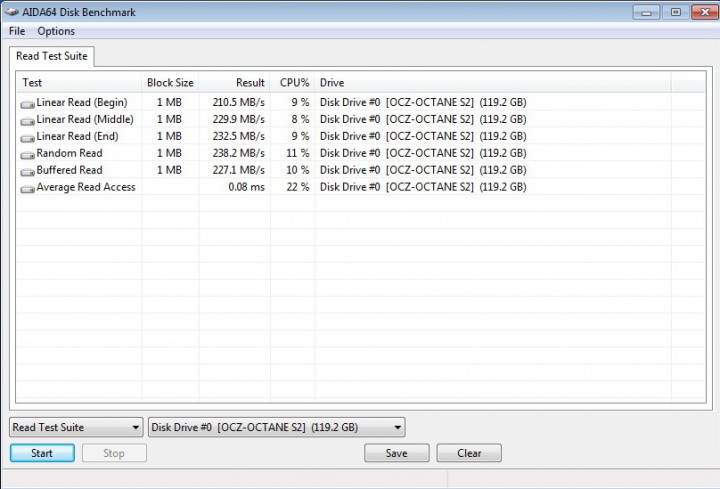Click the 10 % CPU value
The height and width of the screenshot is (489, 720).
pos(298,170)
